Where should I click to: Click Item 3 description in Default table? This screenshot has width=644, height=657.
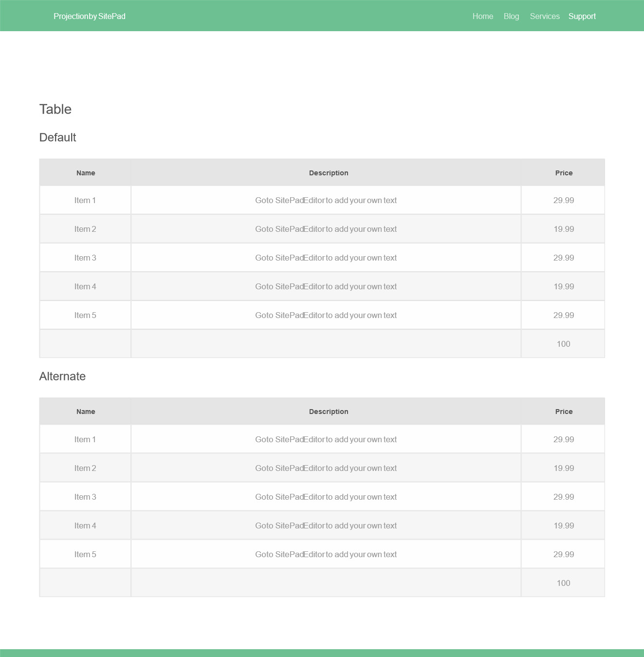(x=326, y=258)
